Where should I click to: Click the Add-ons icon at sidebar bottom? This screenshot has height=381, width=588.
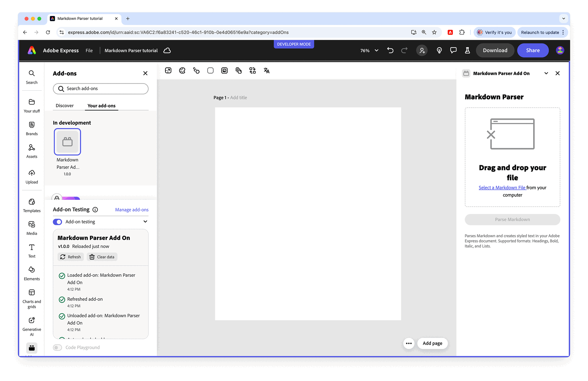tap(32, 348)
